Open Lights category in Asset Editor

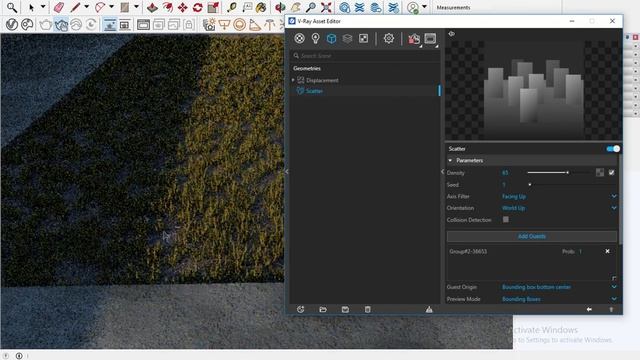[315, 38]
